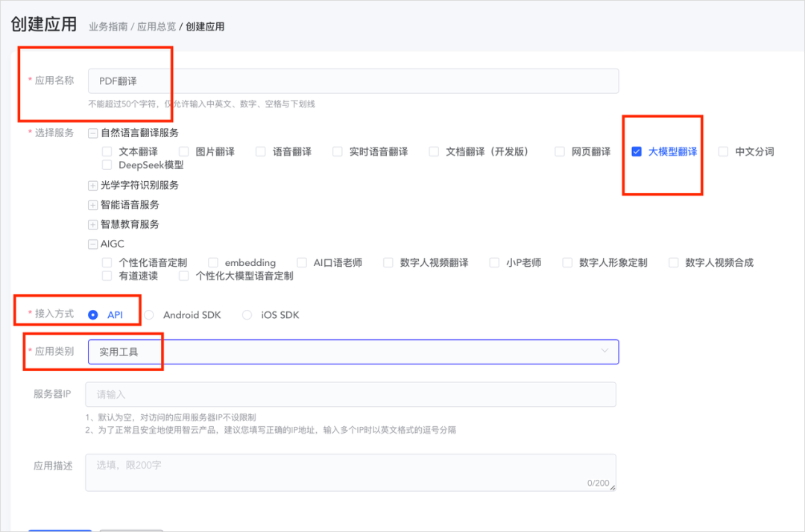Check the 个性化大模型语音定制 checkbox

pyautogui.click(x=184, y=276)
